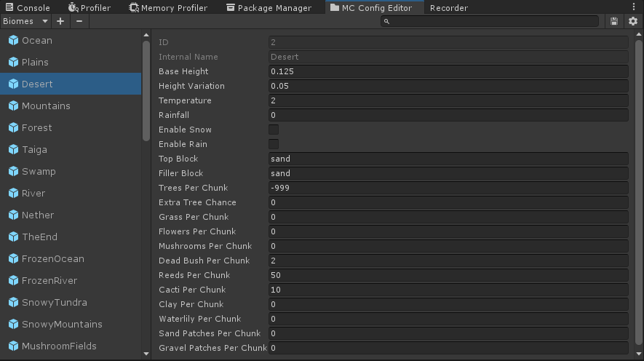Viewport: 644px width, 361px height.
Task: Click biome list scroll up arrow
Action: click(146, 35)
